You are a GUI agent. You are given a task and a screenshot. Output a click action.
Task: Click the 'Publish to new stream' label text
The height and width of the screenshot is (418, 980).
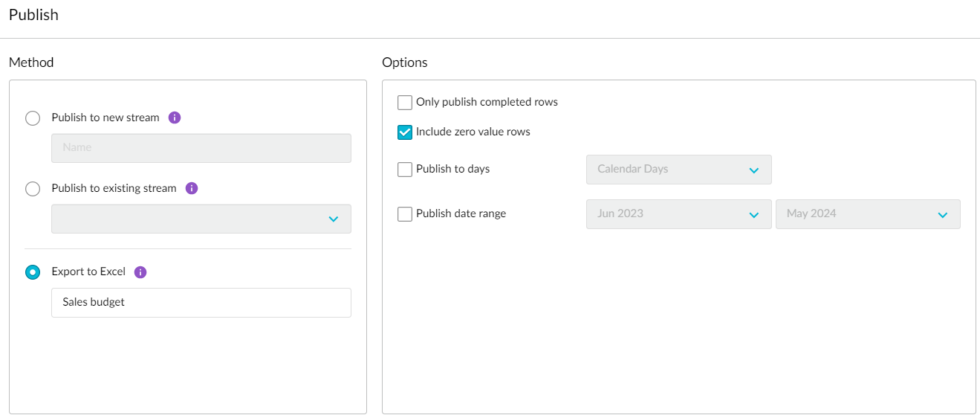106,118
